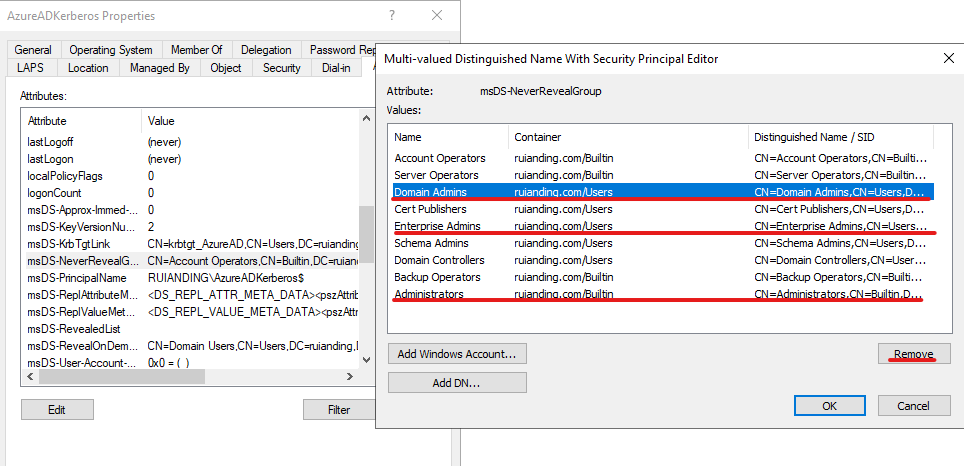This screenshot has width=964, height=466.
Task: Click the attribute list horizontal scrollbar thumb
Action: 122,376
